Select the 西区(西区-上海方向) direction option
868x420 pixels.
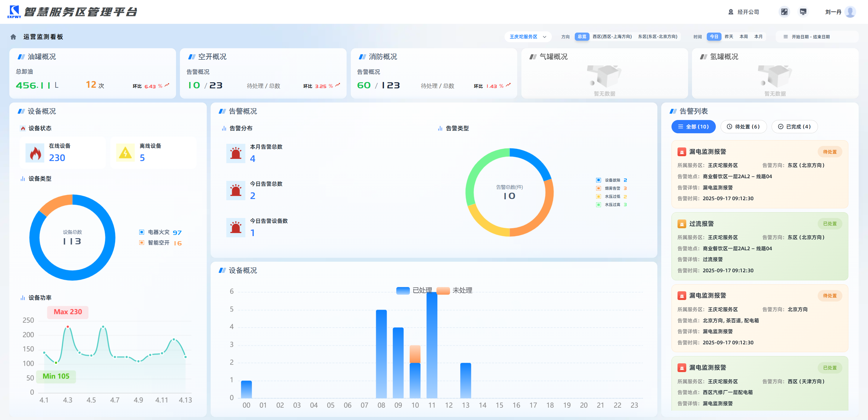(x=612, y=36)
